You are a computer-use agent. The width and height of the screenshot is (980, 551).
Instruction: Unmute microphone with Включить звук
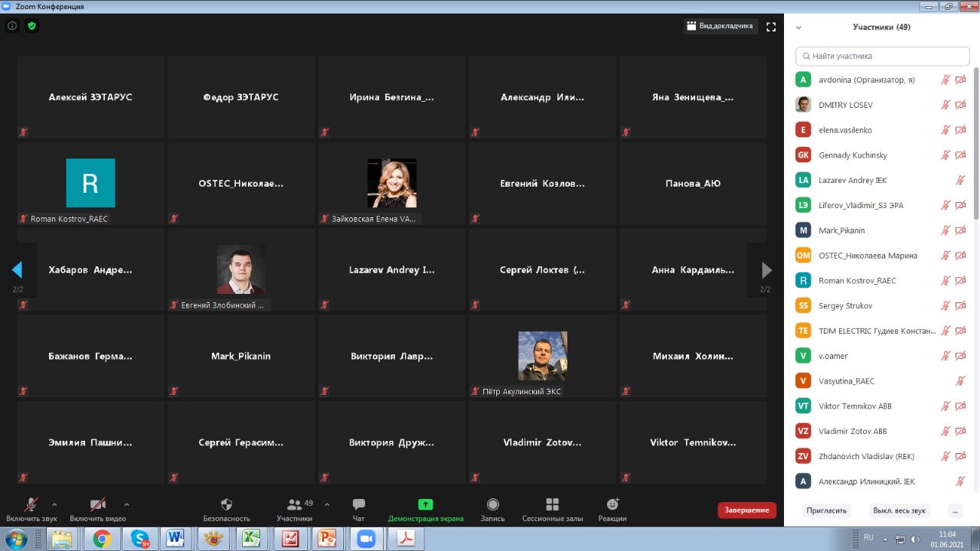pos(31,505)
